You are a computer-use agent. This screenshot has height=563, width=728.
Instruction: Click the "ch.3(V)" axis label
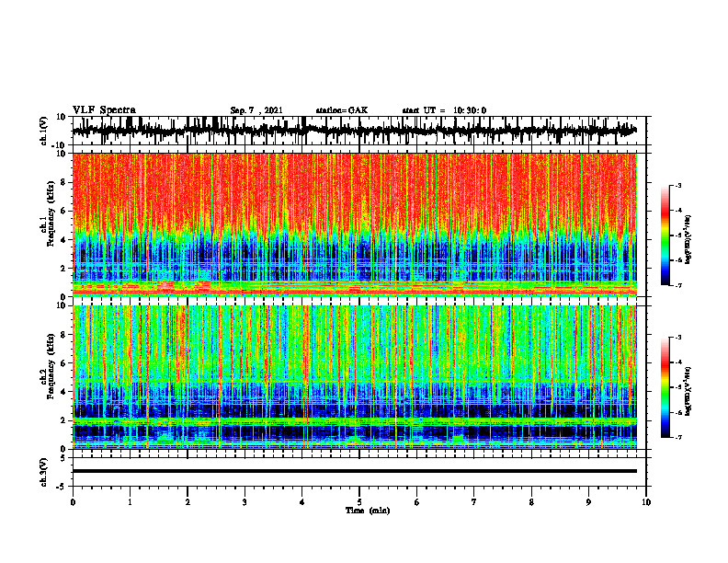click(44, 472)
